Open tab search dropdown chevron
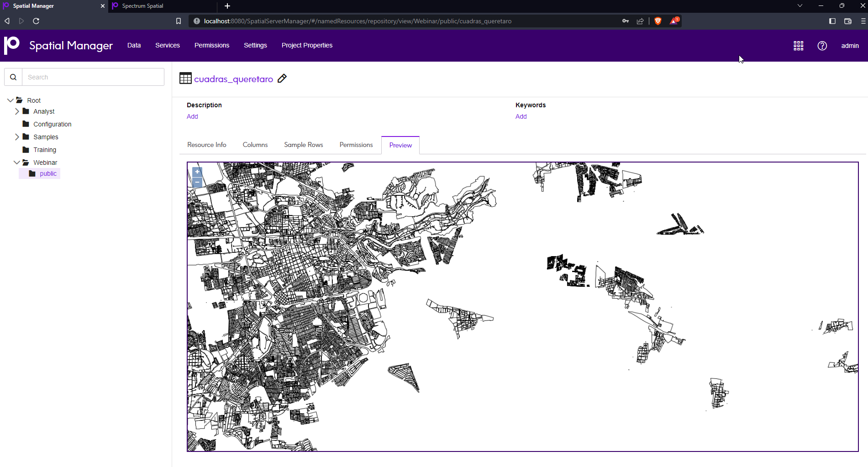The height and width of the screenshot is (467, 868). tap(800, 5)
